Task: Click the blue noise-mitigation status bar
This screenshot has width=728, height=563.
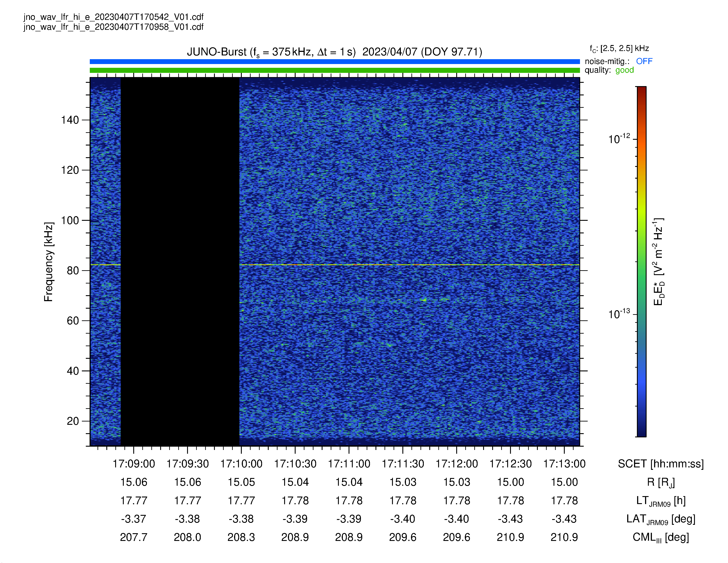Action: 335,62
